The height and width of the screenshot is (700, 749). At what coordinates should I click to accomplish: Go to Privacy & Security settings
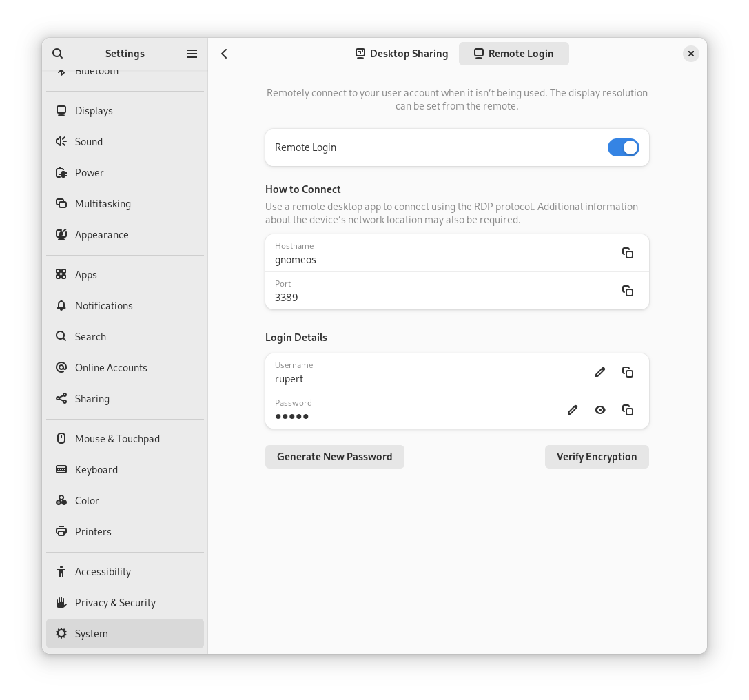point(115,603)
